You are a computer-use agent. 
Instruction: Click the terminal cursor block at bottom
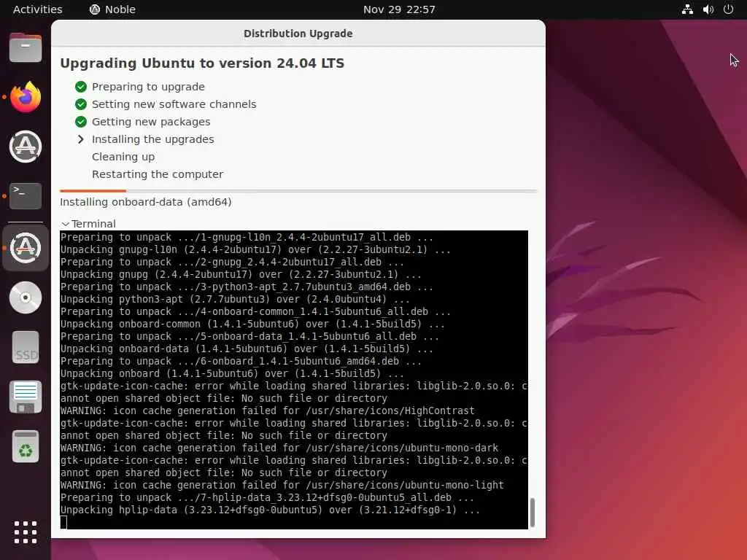[63, 522]
